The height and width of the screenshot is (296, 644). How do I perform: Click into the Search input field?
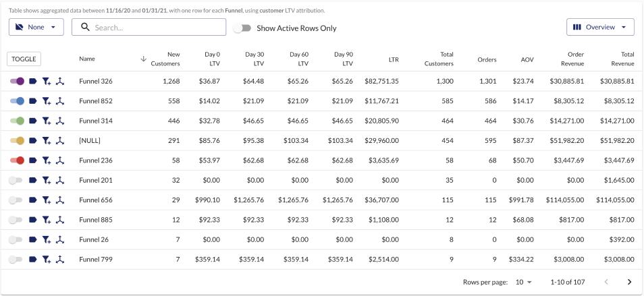coord(159,28)
